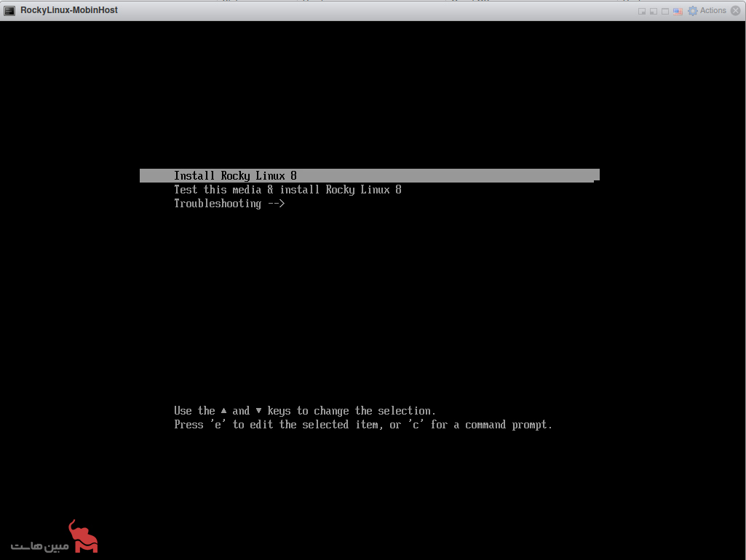
Task: Click the 'RockyLinux-MobinHost' window title
Action: click(69, 10)
